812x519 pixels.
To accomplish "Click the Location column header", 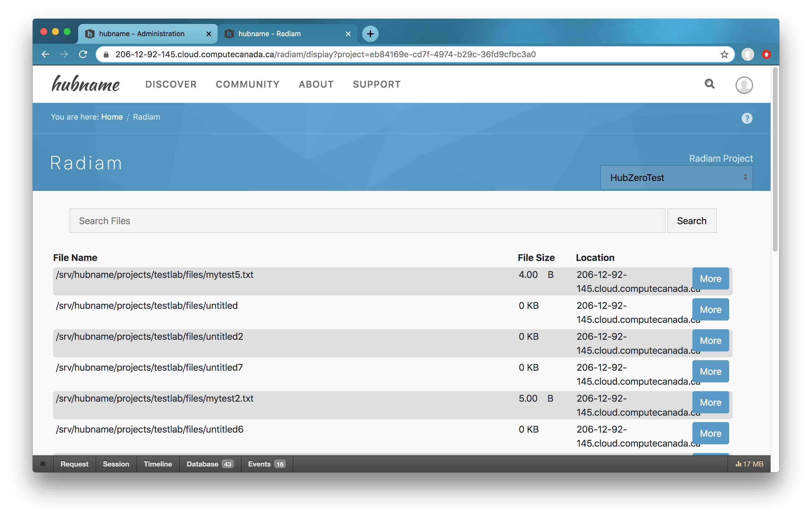I will [595, 257].
